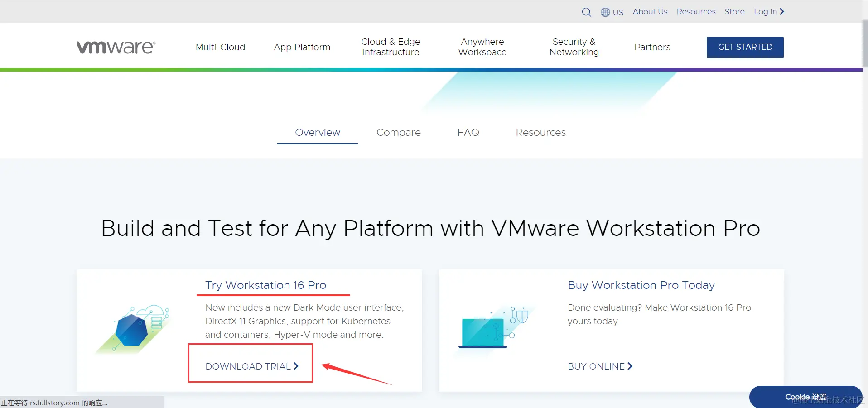Viewport: 868px width, 408px height.
Task: Switch to the FAQ tab
Action: pyautogui.click(x=468, y=132)
